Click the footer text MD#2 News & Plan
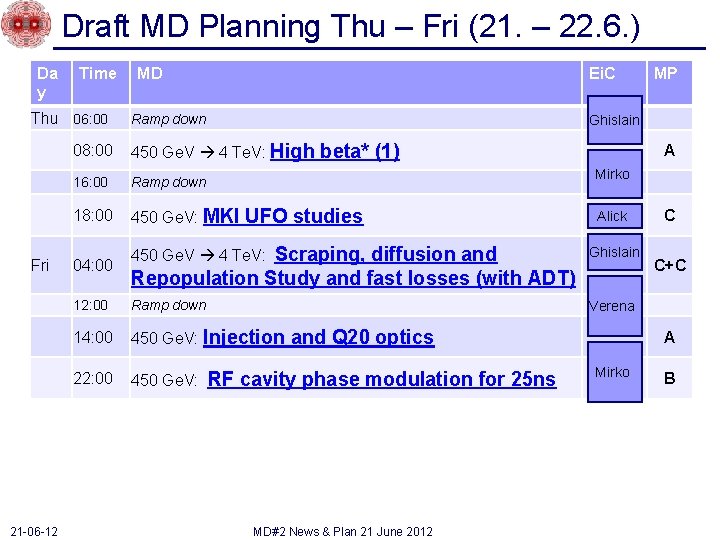This screenshot has height=540, width=720. [343, 531]
